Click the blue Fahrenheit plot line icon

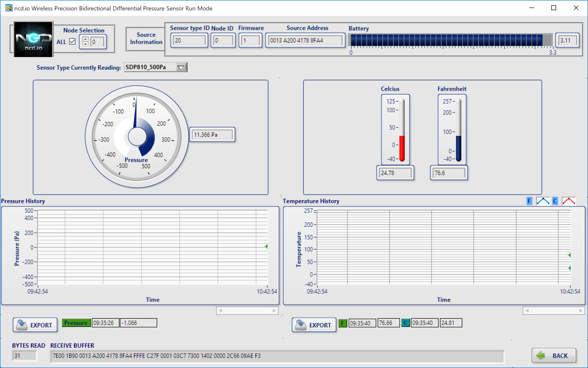[543, 201]
